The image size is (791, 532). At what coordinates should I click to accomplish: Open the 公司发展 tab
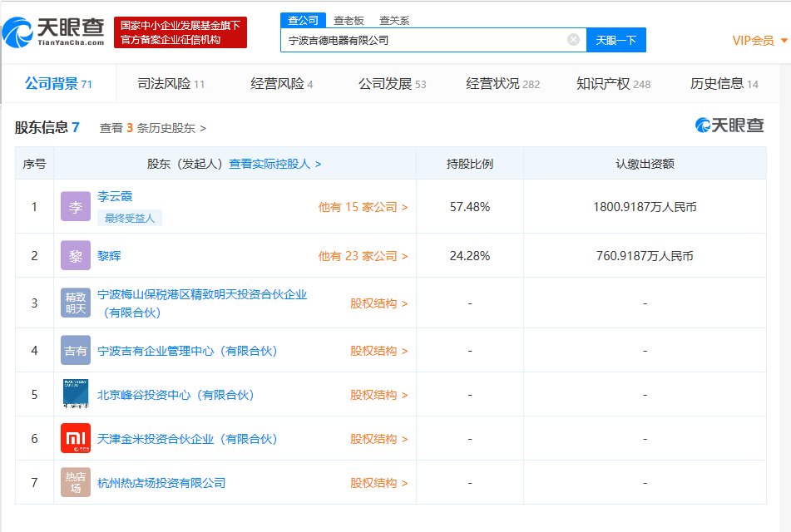point(393,84)
